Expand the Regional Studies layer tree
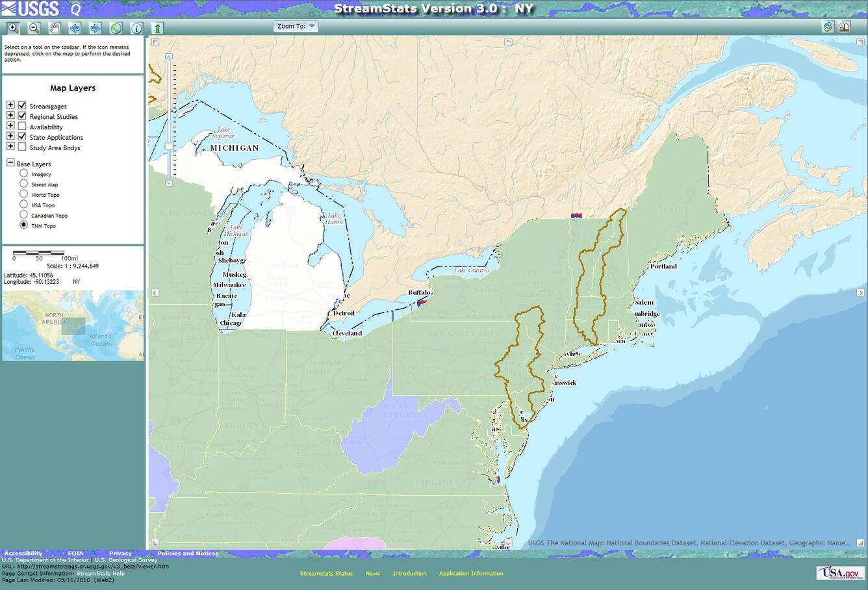Image resolution: width=868 pixels, height=590 pixels. (10, 115)
